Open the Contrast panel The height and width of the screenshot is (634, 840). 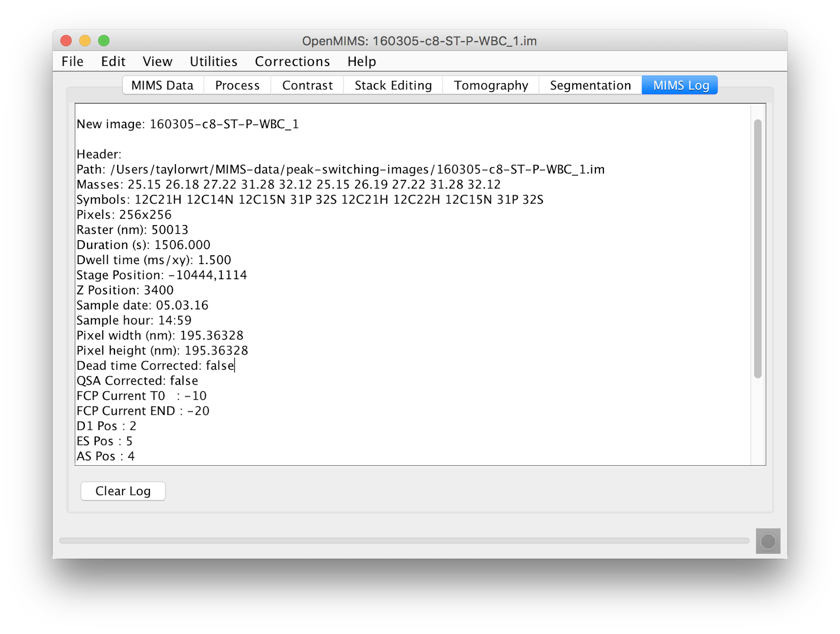pyautogui.click(x=307, y=84)
